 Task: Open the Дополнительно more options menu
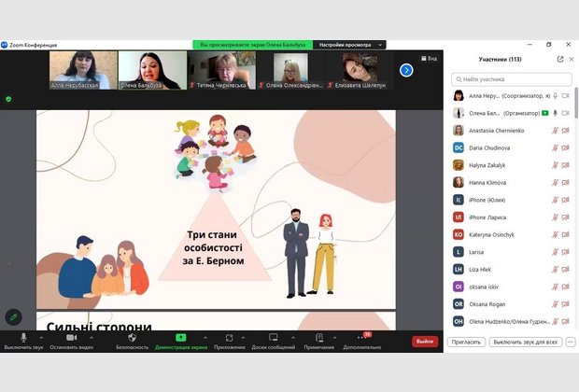click(361, 337)
